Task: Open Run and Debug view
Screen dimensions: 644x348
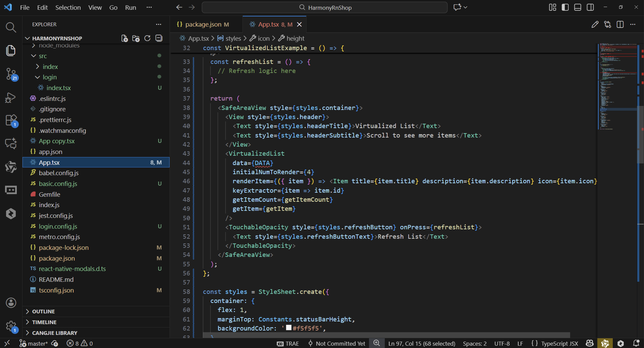Action: [x=11, y=97]
